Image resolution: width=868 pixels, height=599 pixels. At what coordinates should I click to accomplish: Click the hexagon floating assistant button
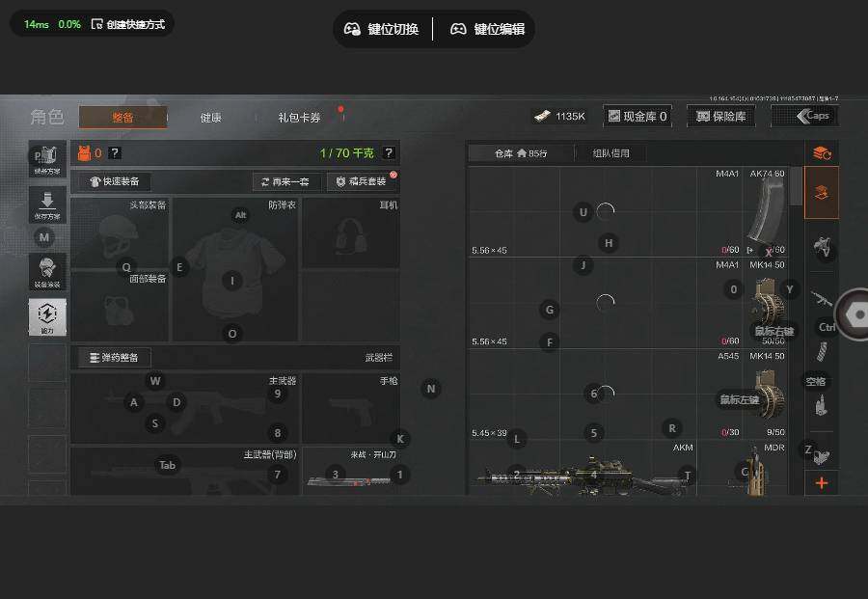(x=854, y=314)
